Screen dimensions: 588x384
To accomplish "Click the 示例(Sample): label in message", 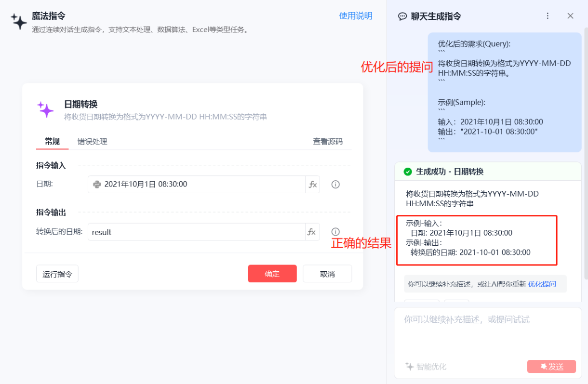I will [462, 103].
